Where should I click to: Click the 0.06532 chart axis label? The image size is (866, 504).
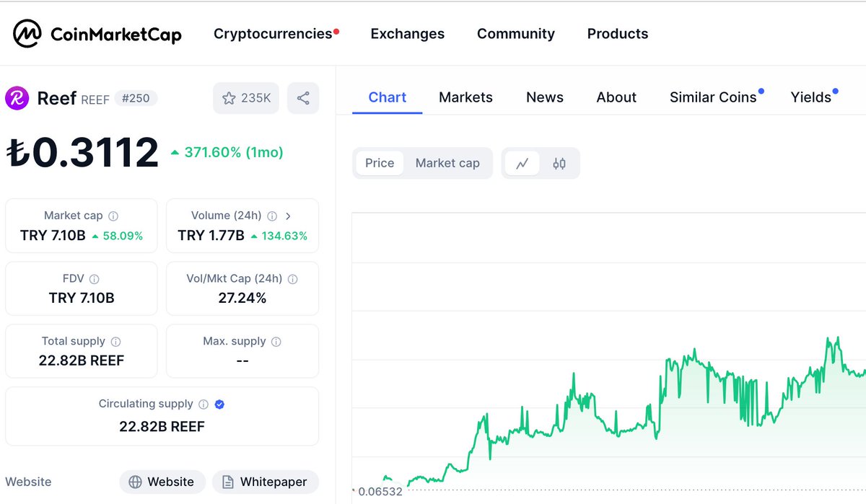(378, 491)
